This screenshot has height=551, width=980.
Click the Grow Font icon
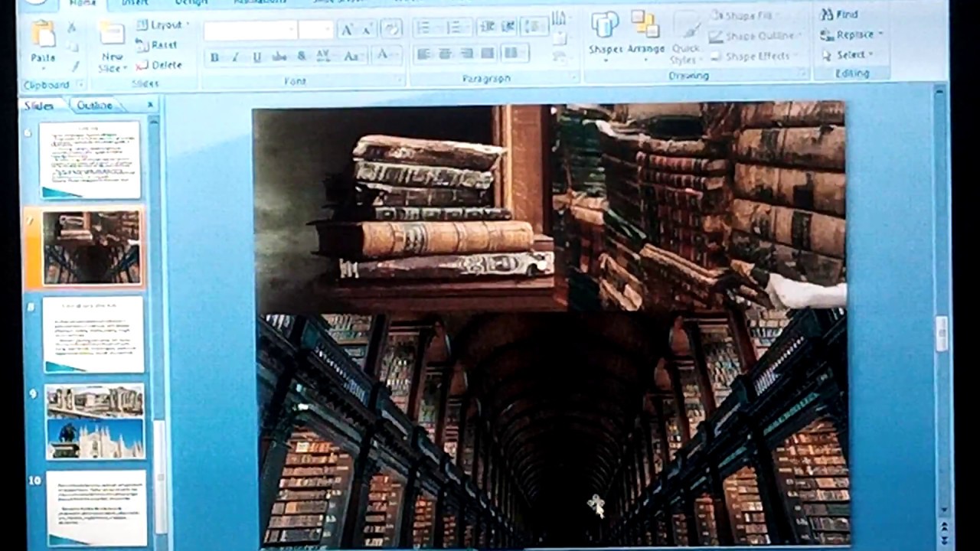(346, 30)
